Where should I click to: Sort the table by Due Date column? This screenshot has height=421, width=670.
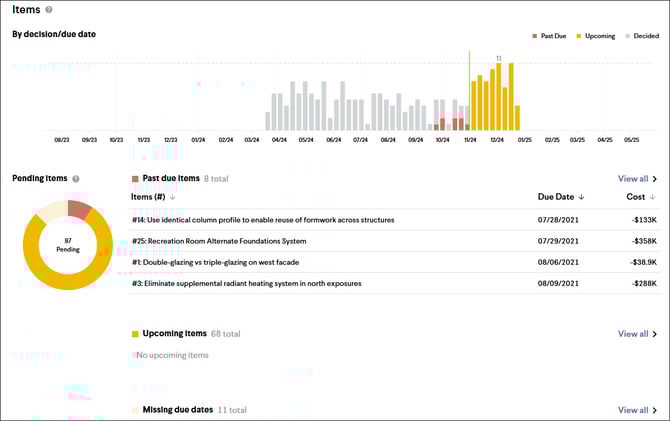coord(560,197)
